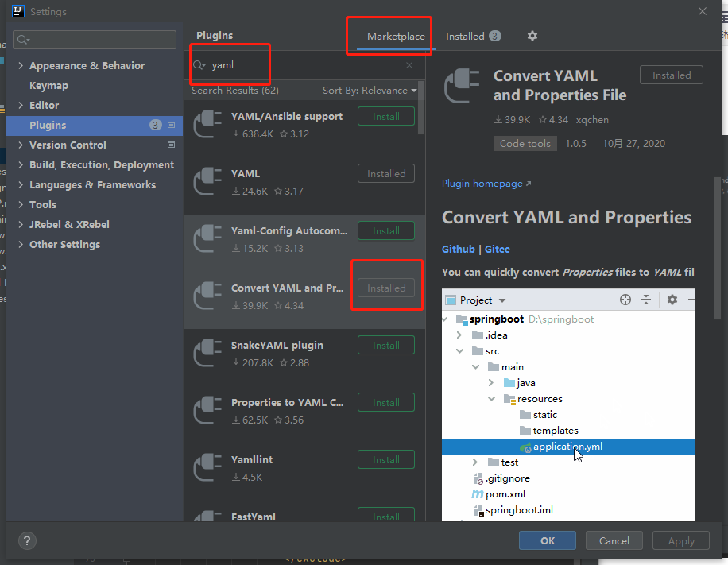Clear the yaml search using the X icon

pyautogui.click(x=409, y=65)
